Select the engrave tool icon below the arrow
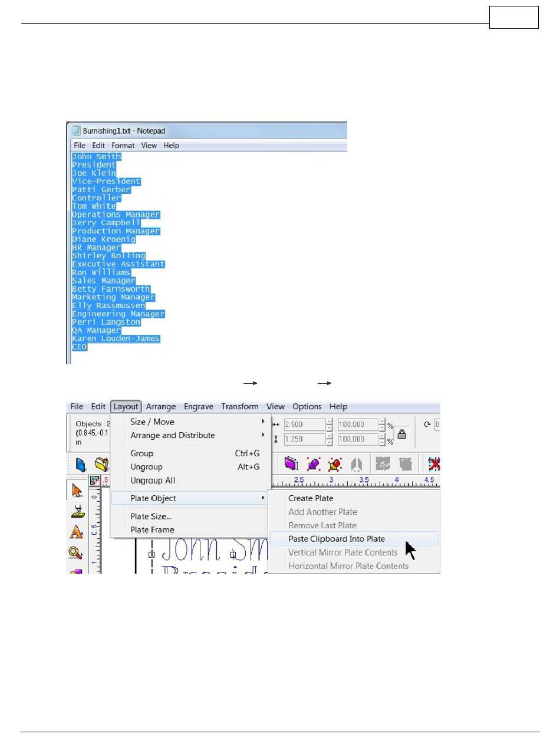The image size is (560, 747). click(77, 511)
